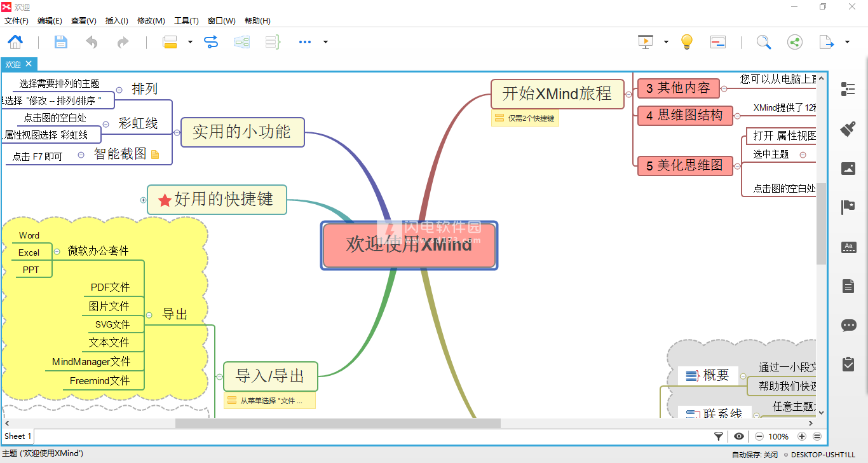Screen dimensions: 868x463
Task: Collapse the 实用的小功能 topic
Action: tap(177, 132)
